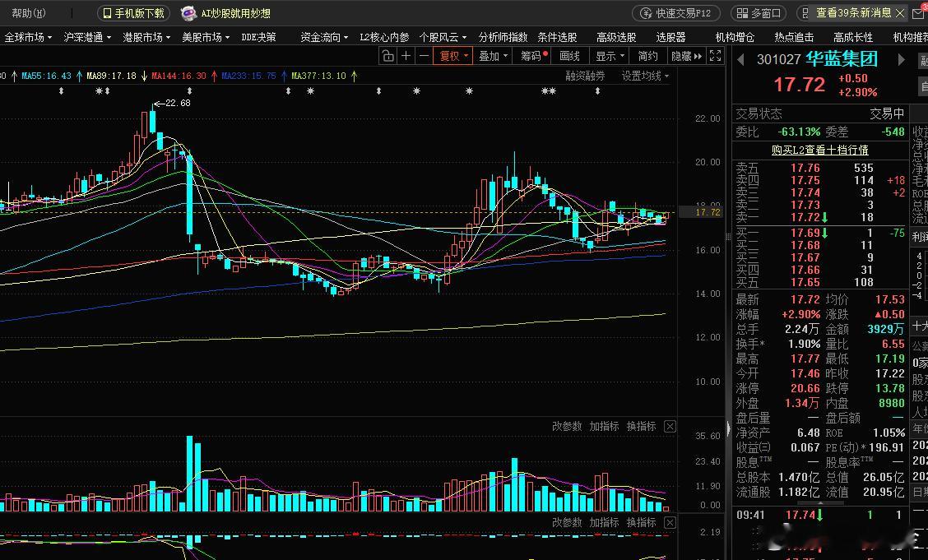928x560 pixels.
Task: Click panel splitter handle beside quotes
Action: (x=729, y=237)
